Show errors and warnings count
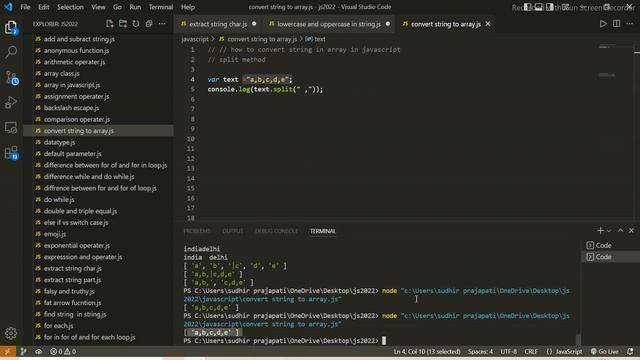640x360 pixels. pos(63,351)
